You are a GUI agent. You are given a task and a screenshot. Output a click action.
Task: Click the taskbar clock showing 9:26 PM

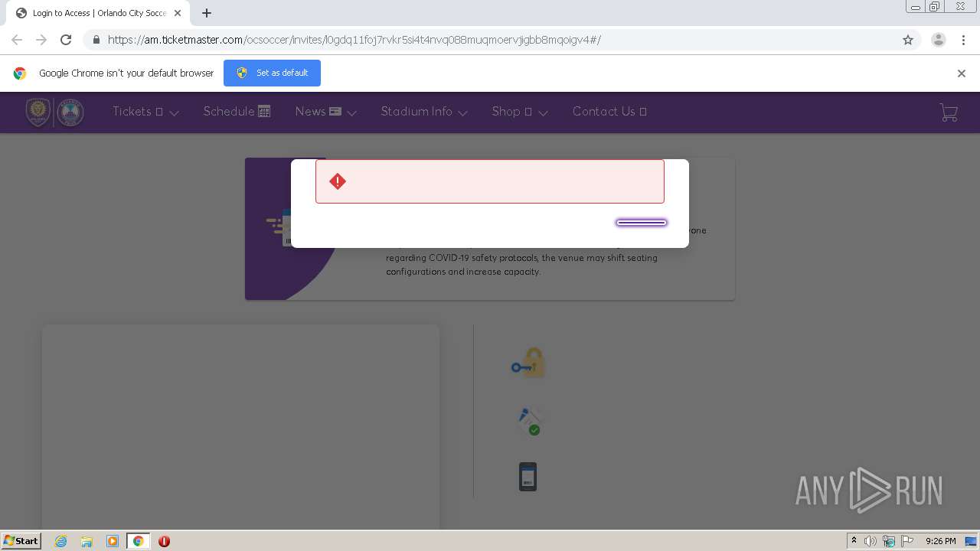tap(940, 541)
